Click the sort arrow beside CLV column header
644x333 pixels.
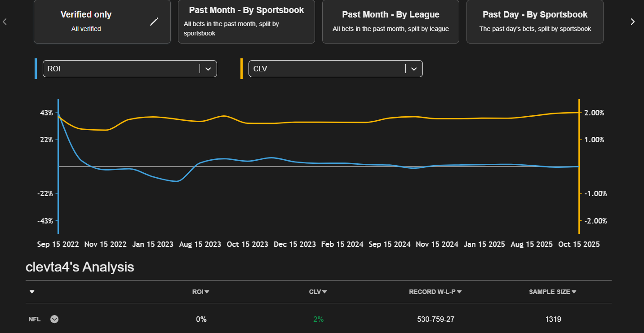(324, 292)
